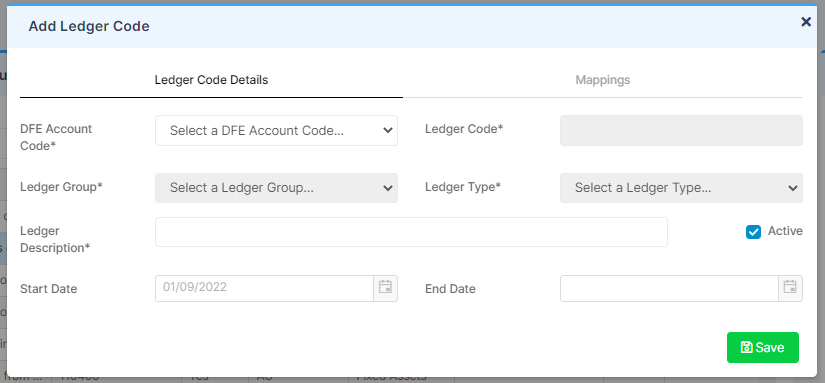The height and width of the screenshot is (383, 825).
Task: Click the Ledger Description* label
Action: (x=55, y=239)
